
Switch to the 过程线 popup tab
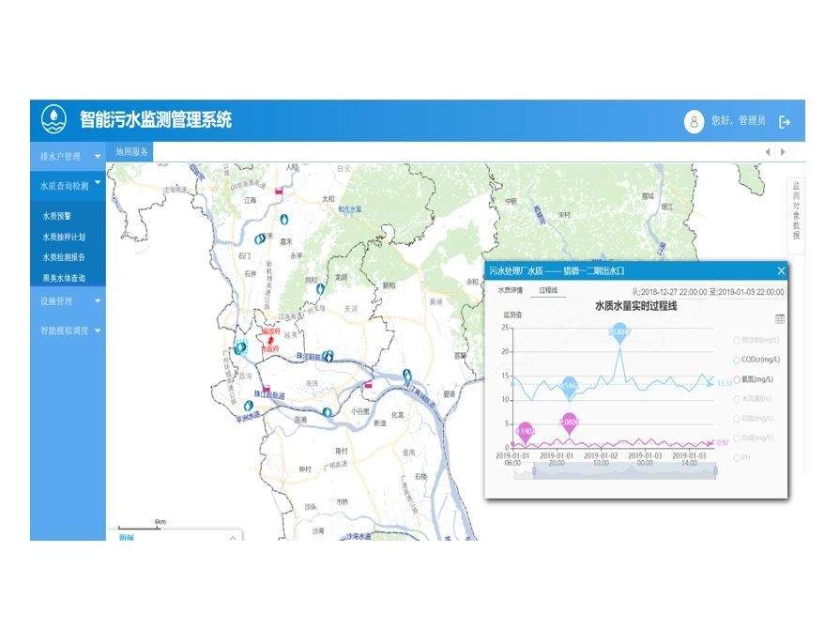tap(548, 290)
